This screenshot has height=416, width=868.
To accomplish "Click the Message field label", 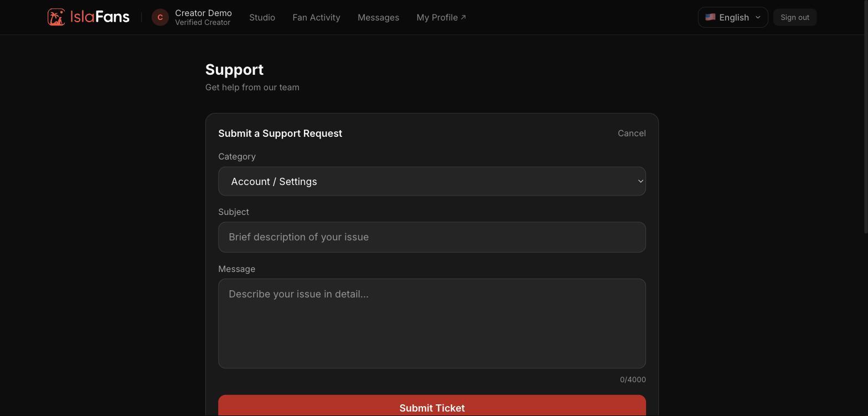I will tap(237, 269).
